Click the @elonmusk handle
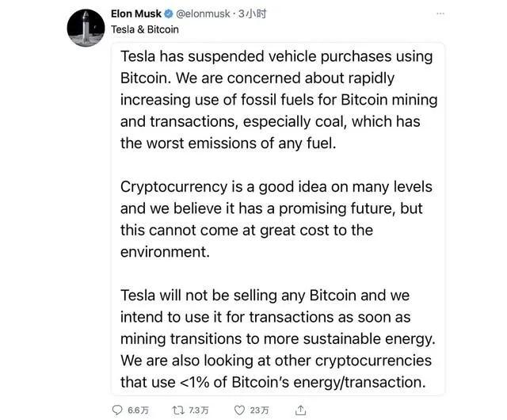 pos(203,13)
